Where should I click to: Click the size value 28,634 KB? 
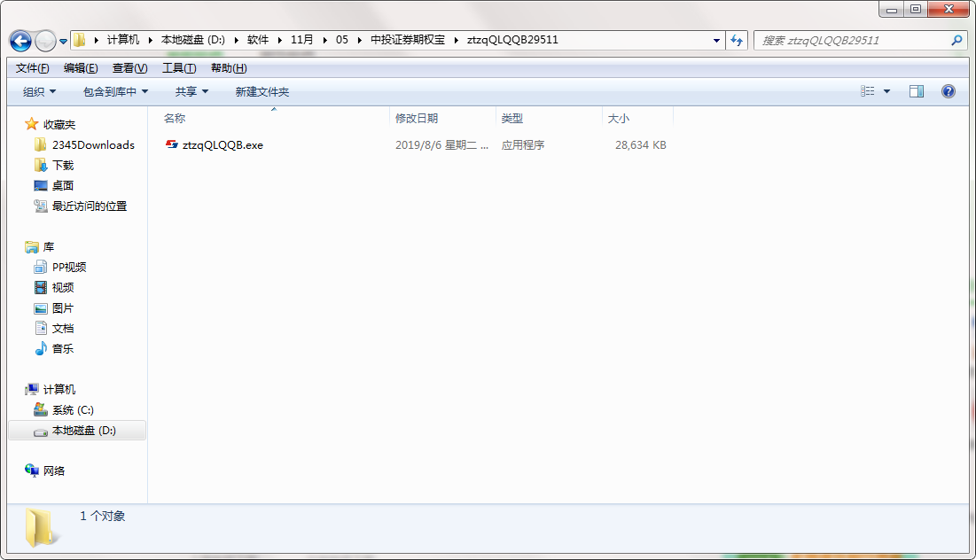click(641, 145)
